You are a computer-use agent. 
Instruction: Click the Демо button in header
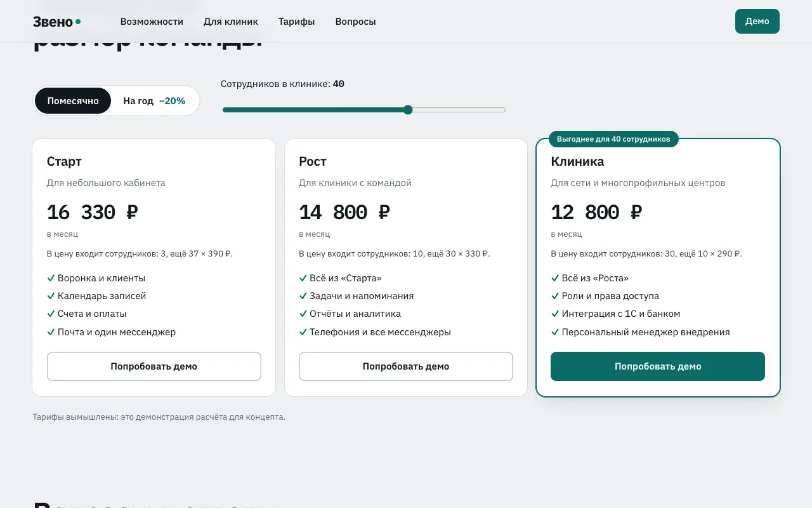coord(757,21)
